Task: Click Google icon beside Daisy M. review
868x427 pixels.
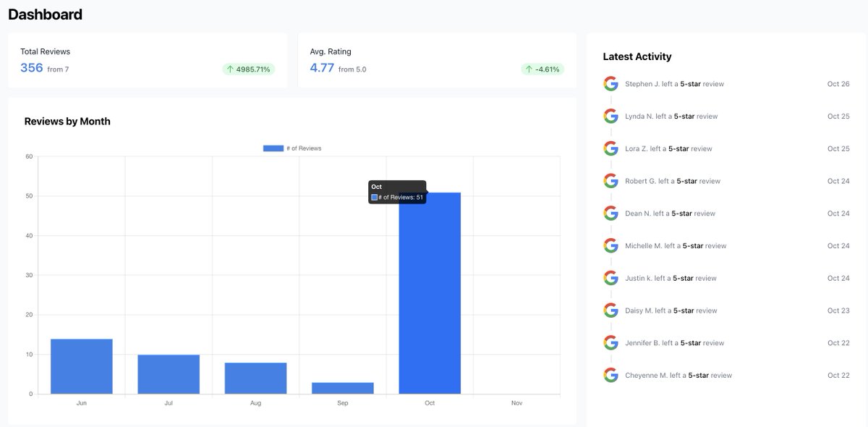Action: point(610,310)
